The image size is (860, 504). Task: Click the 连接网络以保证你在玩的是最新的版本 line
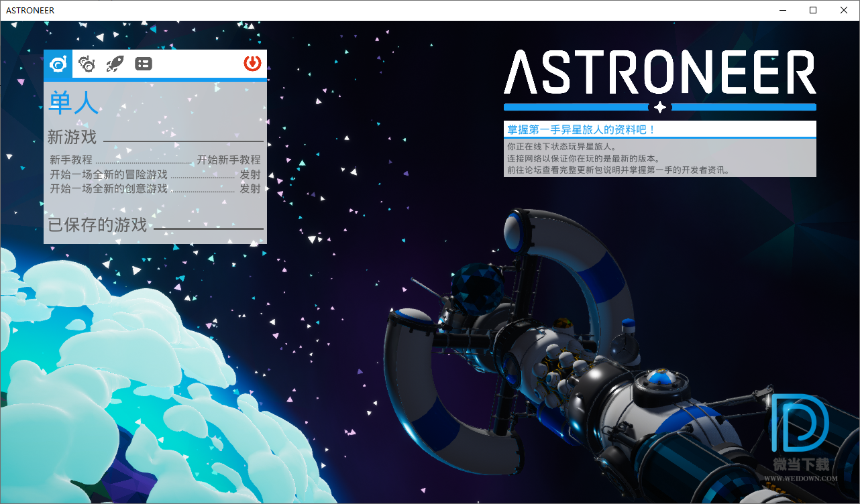tap(584, 158)
